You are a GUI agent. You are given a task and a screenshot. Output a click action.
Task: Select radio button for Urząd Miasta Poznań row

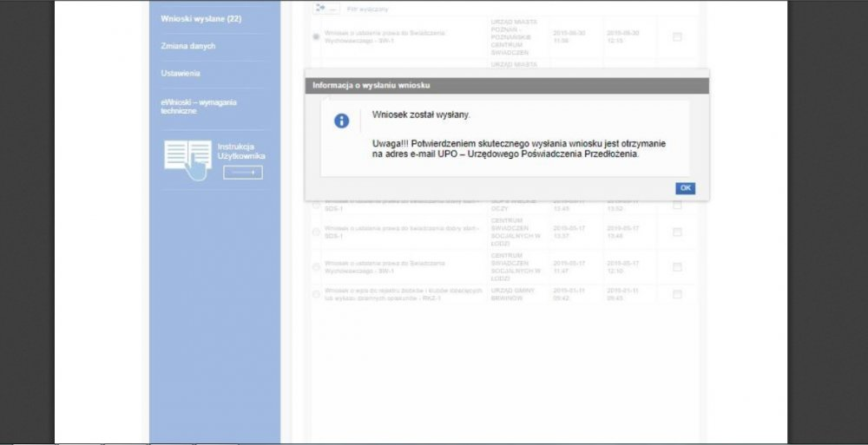(316, 36)
